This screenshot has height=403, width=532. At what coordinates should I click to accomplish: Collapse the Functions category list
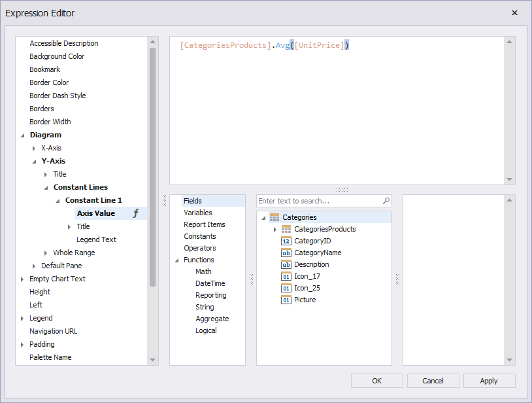coord(176,260)
